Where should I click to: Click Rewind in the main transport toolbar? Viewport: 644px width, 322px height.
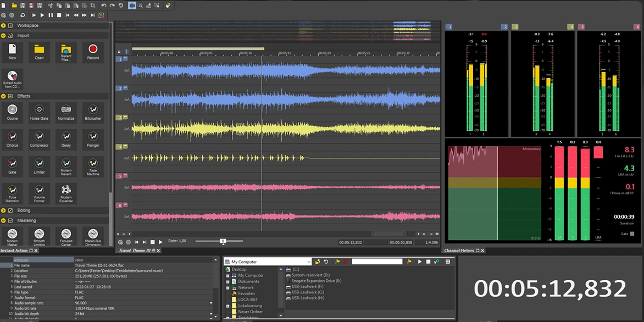[x=76, y=15]
